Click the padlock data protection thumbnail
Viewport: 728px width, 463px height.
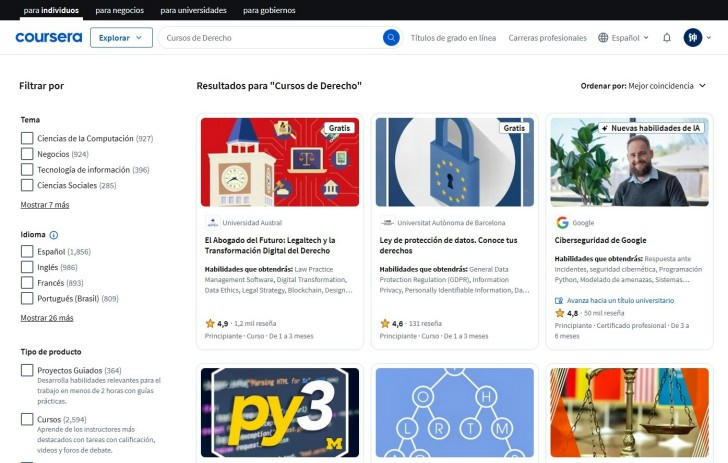pos(455,162)
